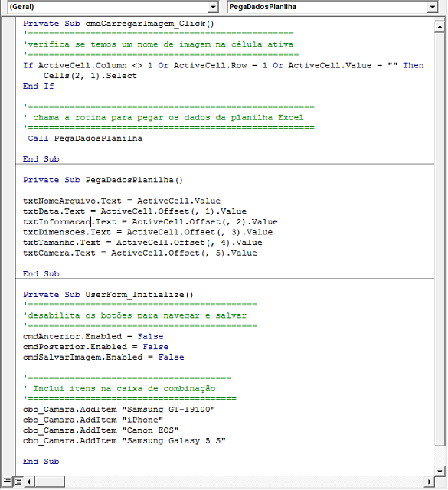Click the vertical scrollbar down arrow
This screenshot has height=490, width=448.
coord(440,472)
